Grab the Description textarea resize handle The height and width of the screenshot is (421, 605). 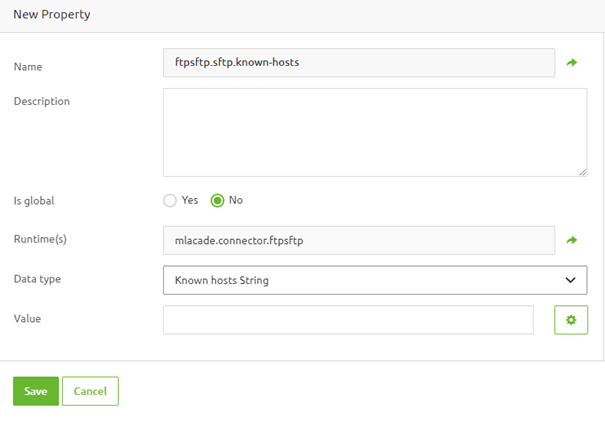click(582, 172)
